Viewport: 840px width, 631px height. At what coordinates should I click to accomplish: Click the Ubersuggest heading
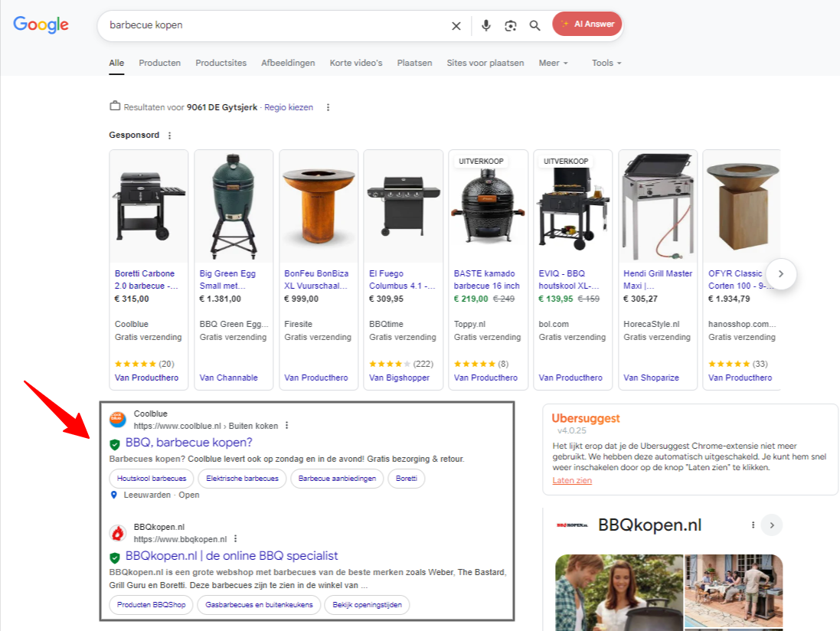(586, 418)
